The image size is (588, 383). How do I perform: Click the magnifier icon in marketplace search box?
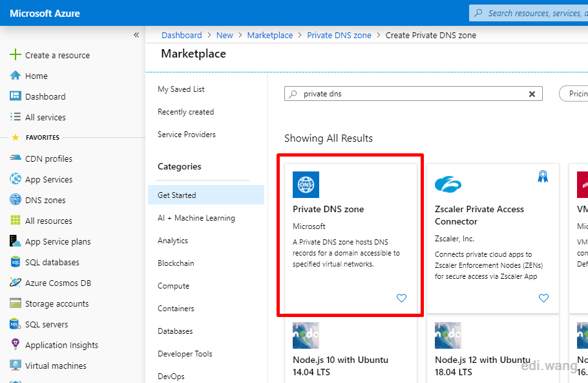point(293,94)
